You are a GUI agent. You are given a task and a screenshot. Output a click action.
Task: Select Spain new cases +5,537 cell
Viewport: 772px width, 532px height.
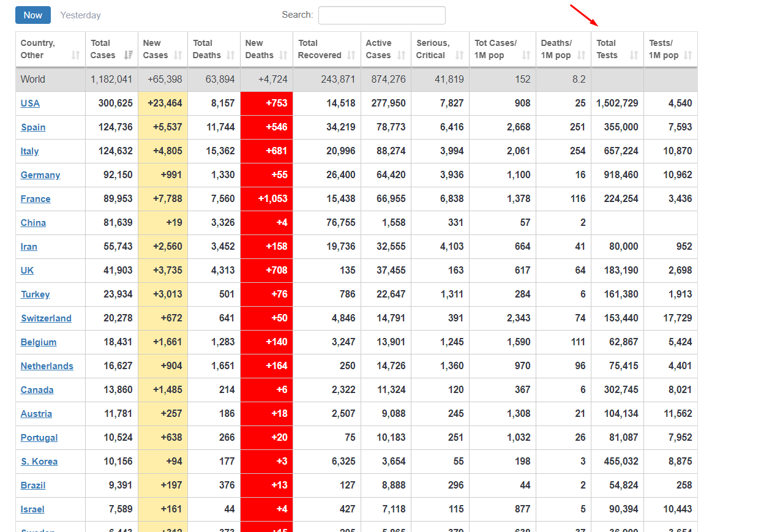pos(163,127)
